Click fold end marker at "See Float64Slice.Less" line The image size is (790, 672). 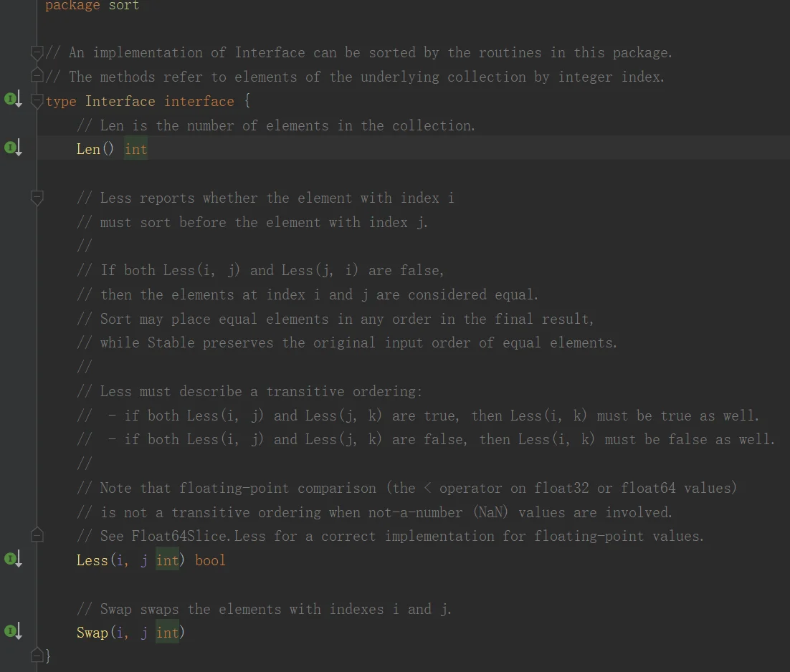pos(37,535)
